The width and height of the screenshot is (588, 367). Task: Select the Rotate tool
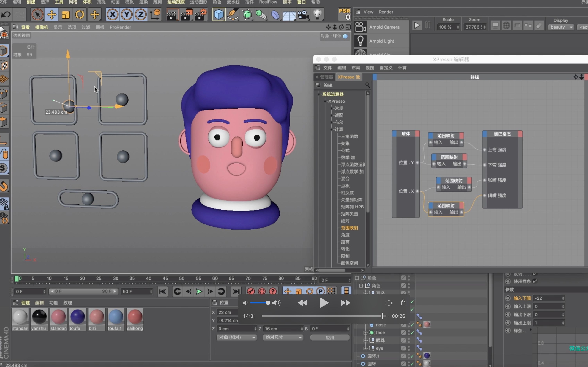(x=80, y=14)
